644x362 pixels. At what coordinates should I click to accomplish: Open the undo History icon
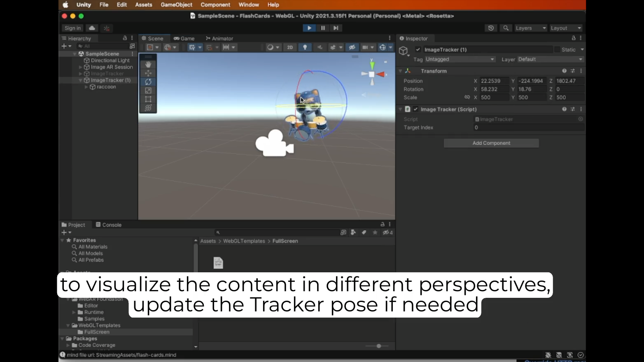coord(491,28)
